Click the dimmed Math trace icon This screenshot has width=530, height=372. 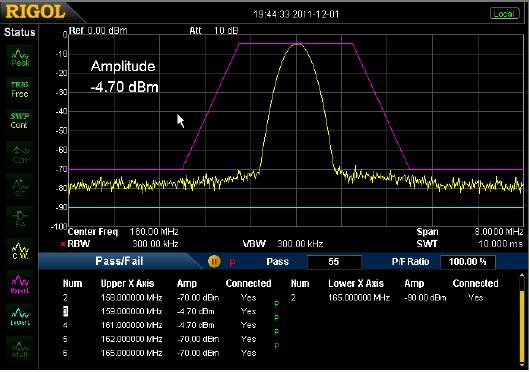pyautogui.click(x=20, y=349)
